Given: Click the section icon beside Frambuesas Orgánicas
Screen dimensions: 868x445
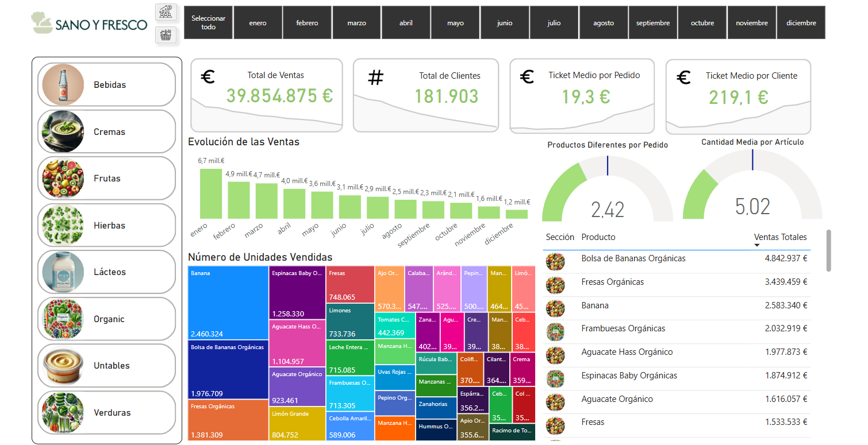Looking at the screenshot, I should [555, 329].
